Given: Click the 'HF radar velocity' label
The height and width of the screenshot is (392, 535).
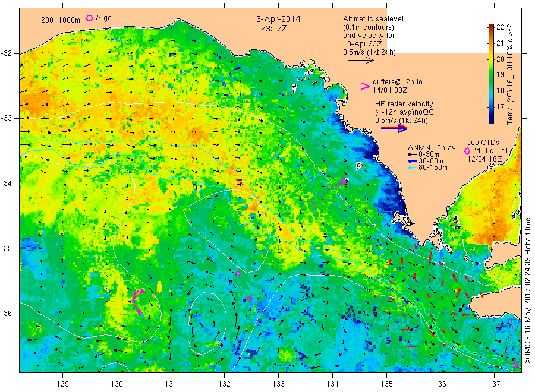Looking at the screenshot, I should (x=404, y=104).
